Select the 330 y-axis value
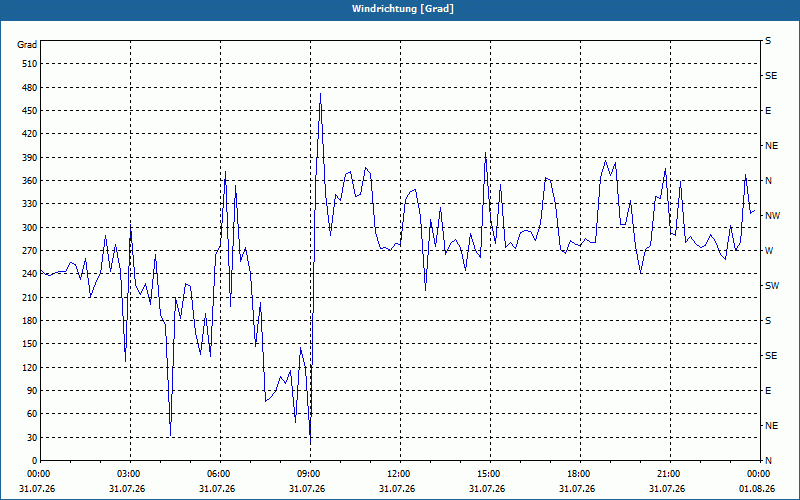 point(30,204)
